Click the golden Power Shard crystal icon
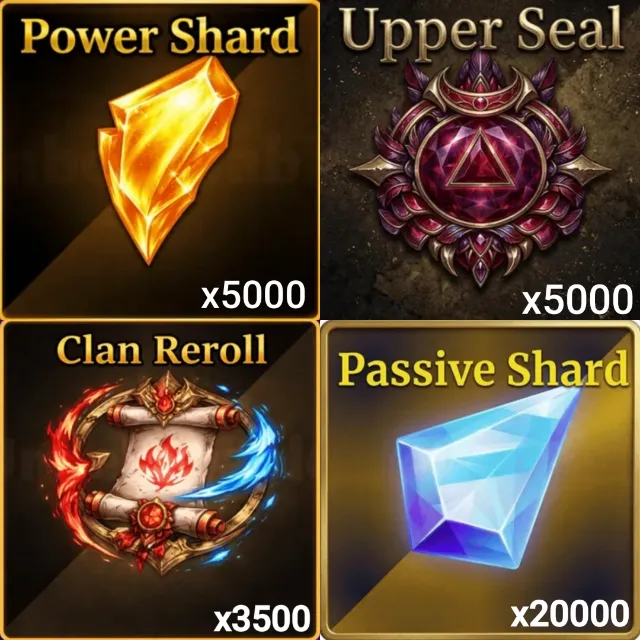640x640 pixels. coord(168,160)
